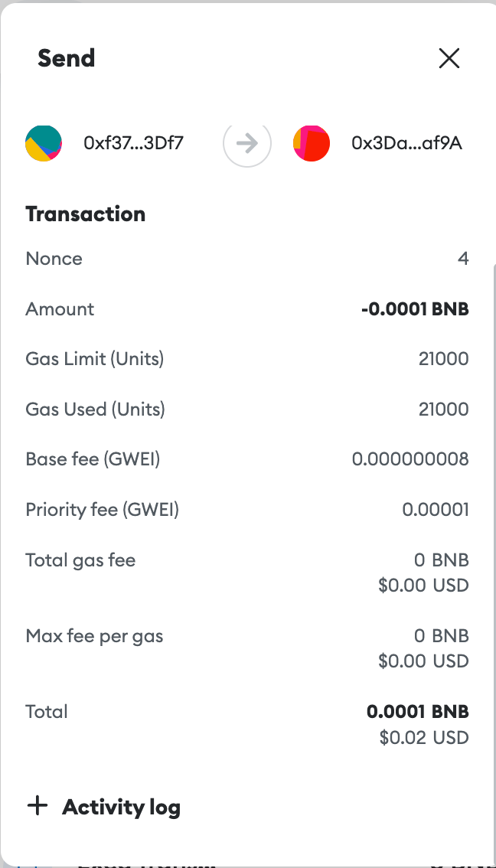Click the Transaction section heading
The image size is (496, 868).
click(x=85, y=214)
